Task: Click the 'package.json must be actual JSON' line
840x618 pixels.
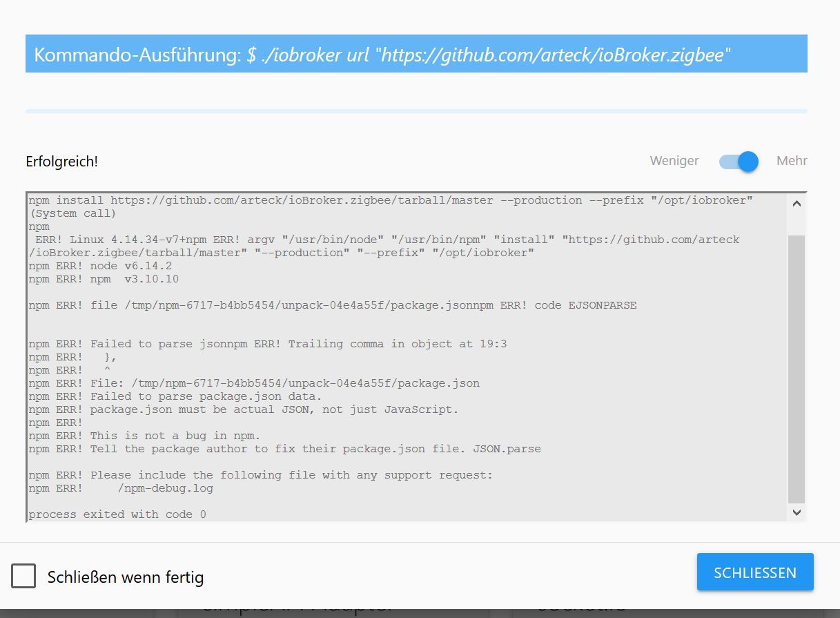Action: pos(244,409)
